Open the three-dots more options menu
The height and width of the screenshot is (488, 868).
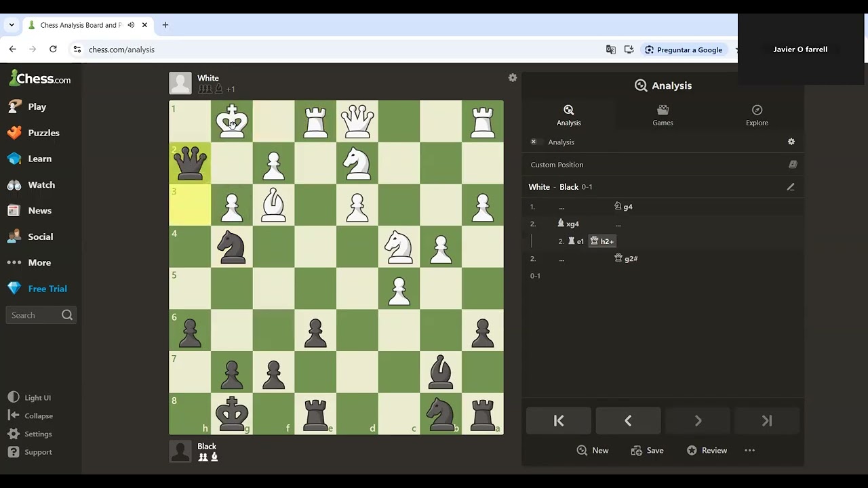[749, 451]
